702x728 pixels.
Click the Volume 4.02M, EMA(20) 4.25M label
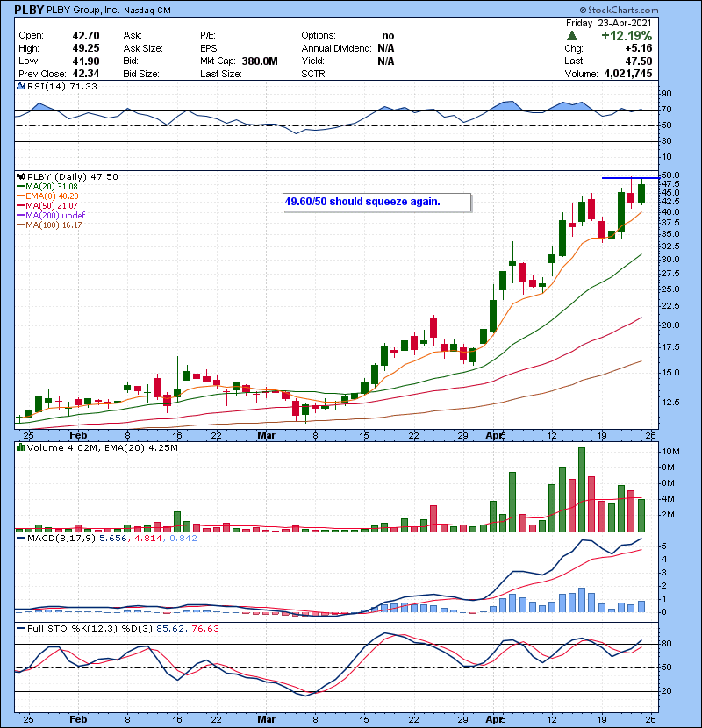coord(102,448)
